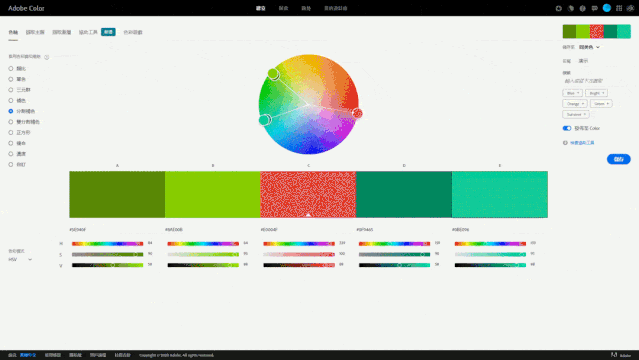Viewport: 639px width, 360px height.
Task: Go to Adobe Color home logo
Action: tap(26, 8)
